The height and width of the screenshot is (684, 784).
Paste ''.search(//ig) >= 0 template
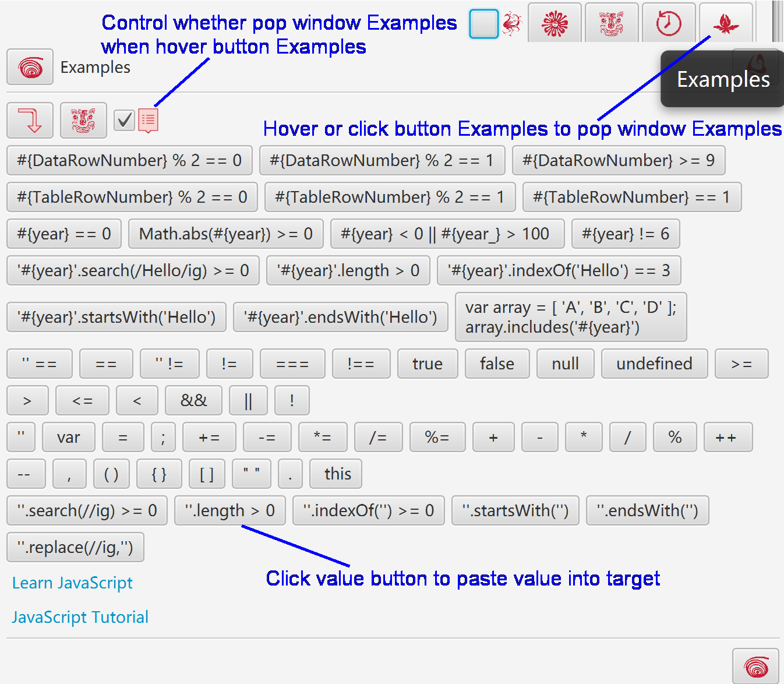tap(87, 510)
